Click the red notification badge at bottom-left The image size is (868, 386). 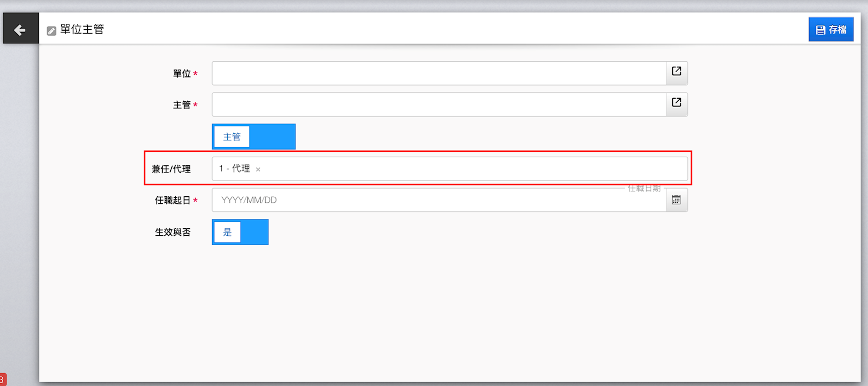click(3, 379)
